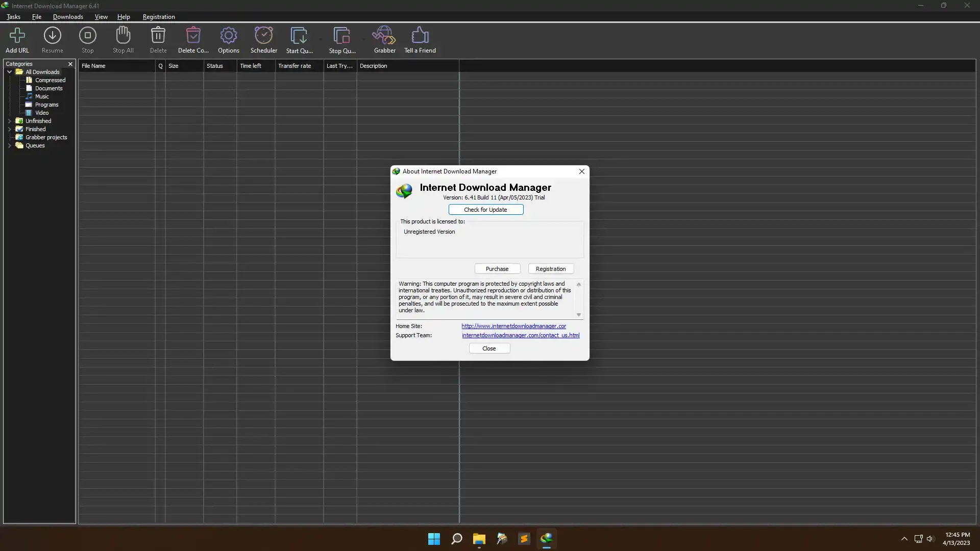Screen dimensions: 980x551
Task: Open the Downloads menu
Action: [68, 17]
